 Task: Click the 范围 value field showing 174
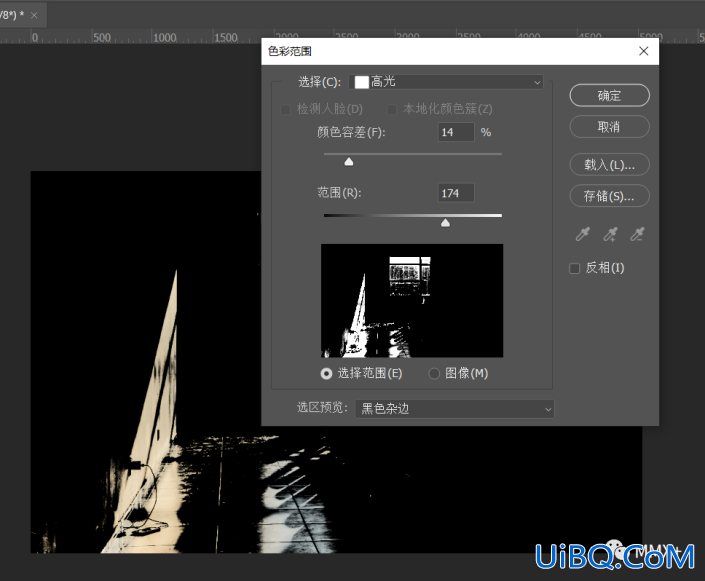click(456, 193)
